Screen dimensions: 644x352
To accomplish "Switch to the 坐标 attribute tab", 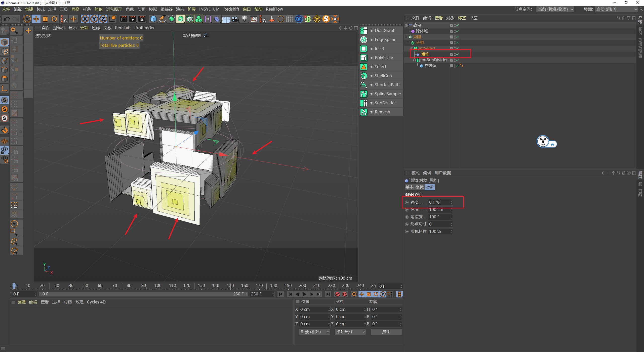I will 419,187.
